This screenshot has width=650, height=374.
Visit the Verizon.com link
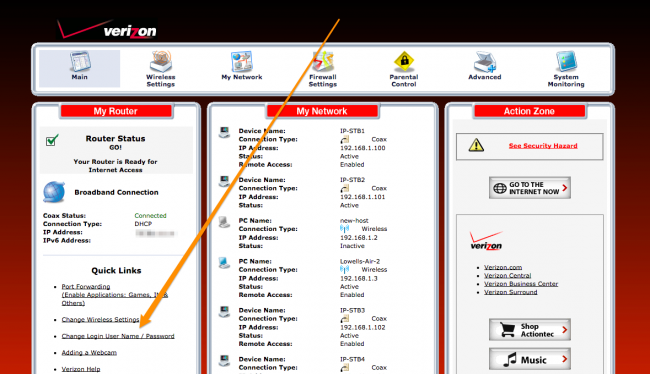[503, 267]
